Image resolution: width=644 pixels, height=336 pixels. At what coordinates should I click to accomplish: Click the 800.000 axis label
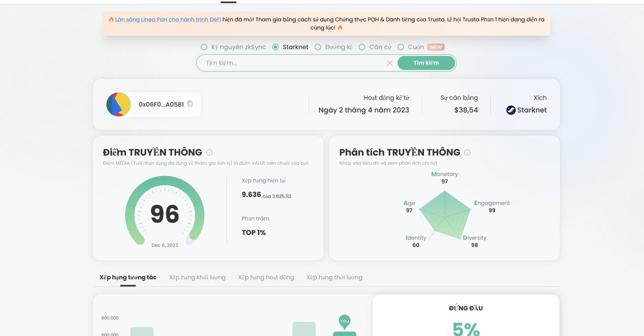[x=110, y=318]
